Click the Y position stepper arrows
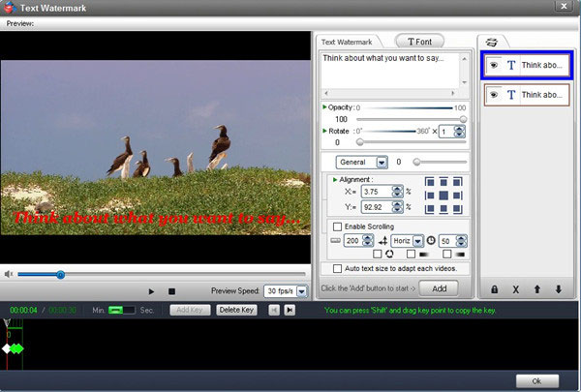Viewport: 581px width, 392px height. pos(397,207)
